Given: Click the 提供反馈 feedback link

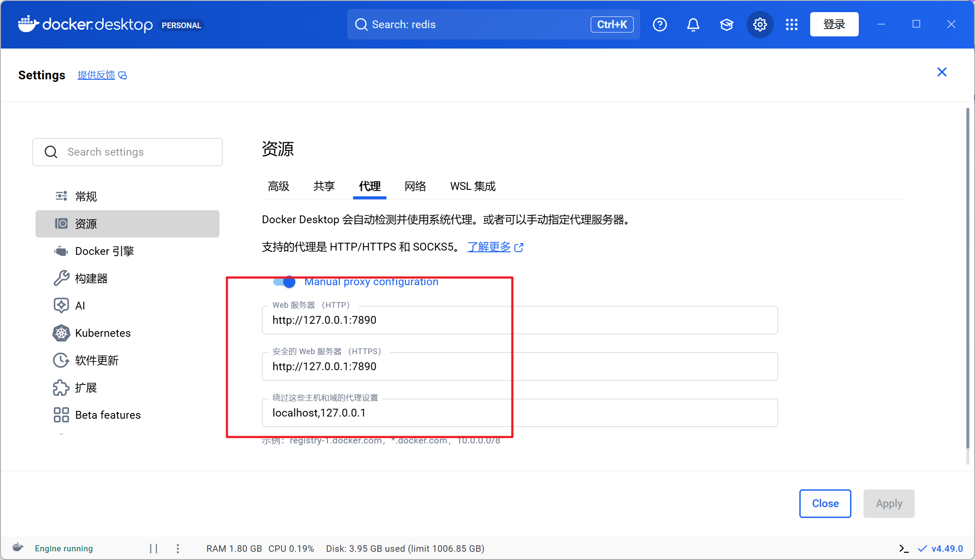Looking at the screenshot, I should coord(96,75).
